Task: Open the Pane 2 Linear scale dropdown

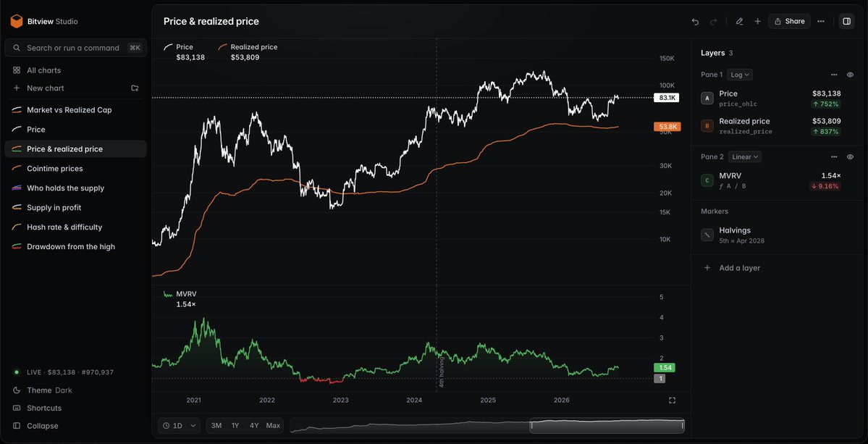Action: click(744, 156)
